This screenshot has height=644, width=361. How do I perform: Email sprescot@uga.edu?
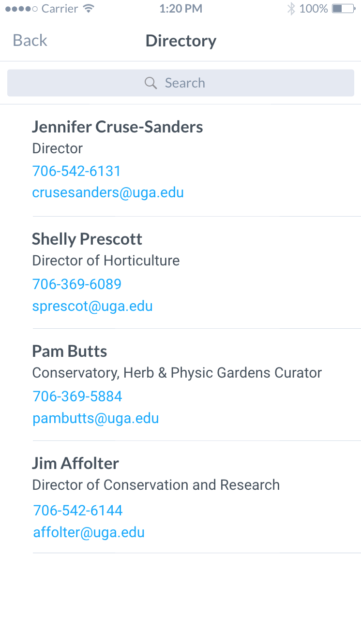click(92, 306)
